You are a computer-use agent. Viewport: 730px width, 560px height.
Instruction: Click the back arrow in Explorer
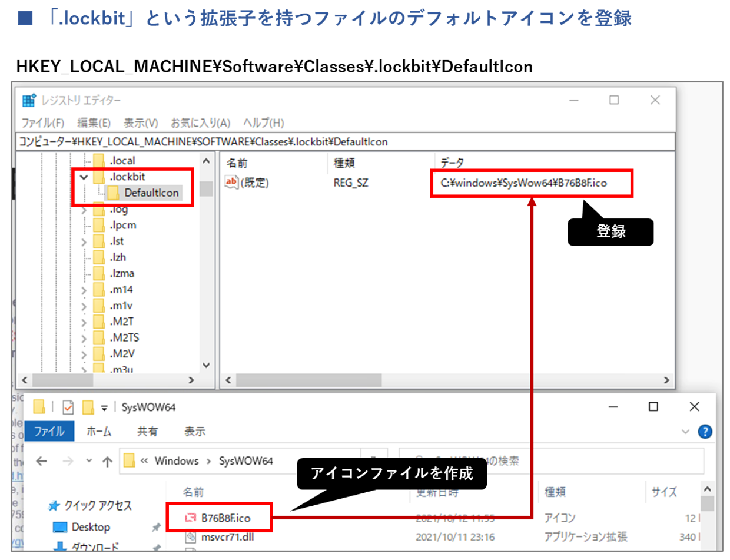click(42, 461)
